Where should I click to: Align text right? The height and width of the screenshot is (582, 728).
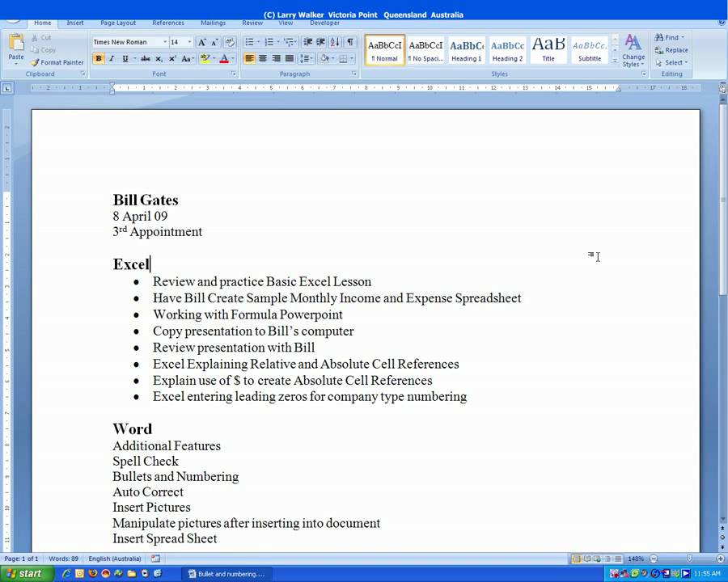coord(277,58)
